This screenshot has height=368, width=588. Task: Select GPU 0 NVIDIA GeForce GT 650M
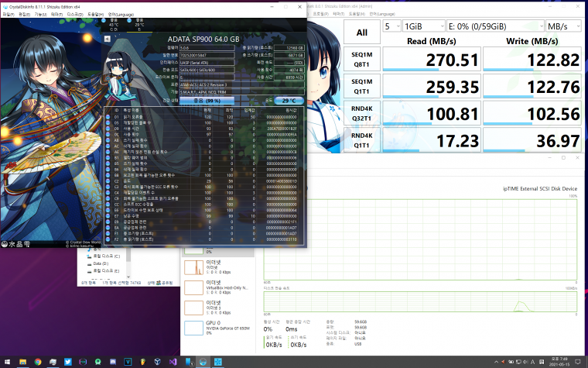tap(218, 328)
